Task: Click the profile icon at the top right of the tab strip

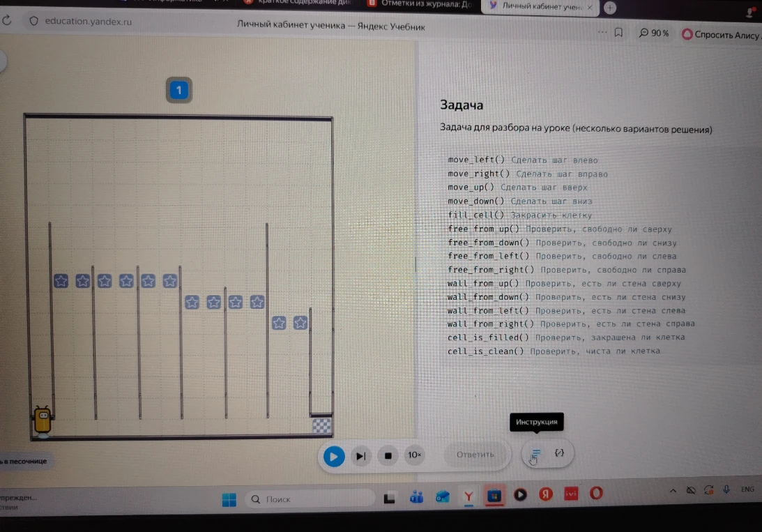Action: [750, 13]
